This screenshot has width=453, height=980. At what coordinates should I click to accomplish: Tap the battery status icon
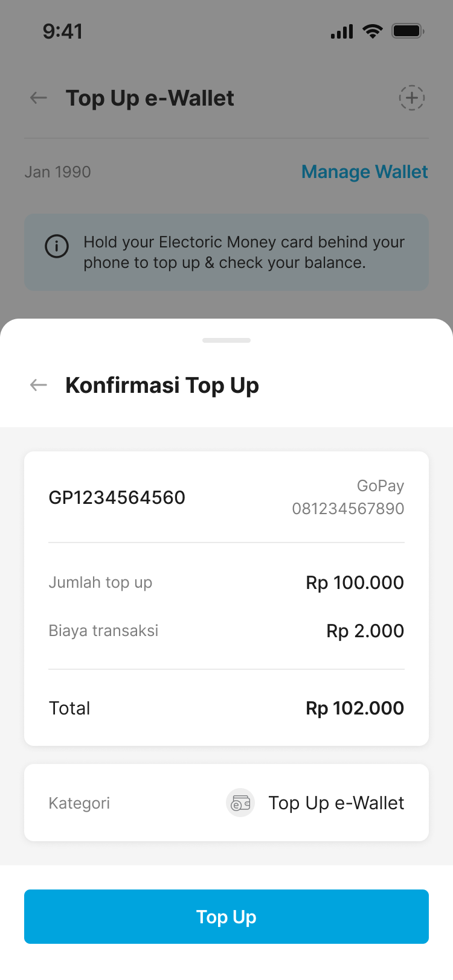pos(408,31)
